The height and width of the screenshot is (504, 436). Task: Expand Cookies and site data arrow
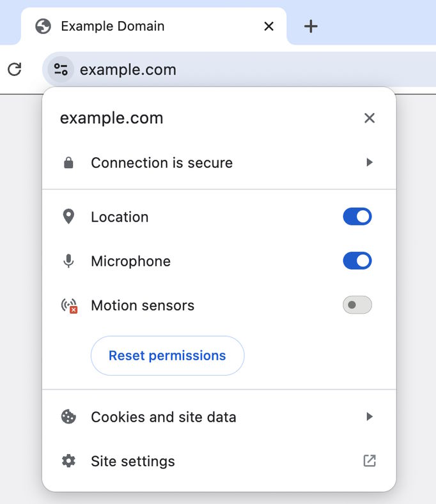click(x=370, y=417)
